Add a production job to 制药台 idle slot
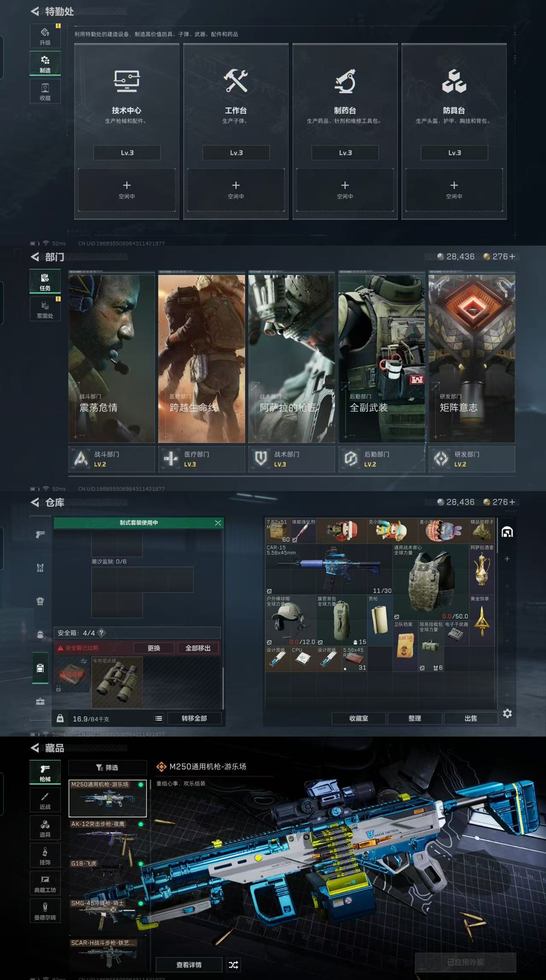The image size is (546, 980). 345,190
